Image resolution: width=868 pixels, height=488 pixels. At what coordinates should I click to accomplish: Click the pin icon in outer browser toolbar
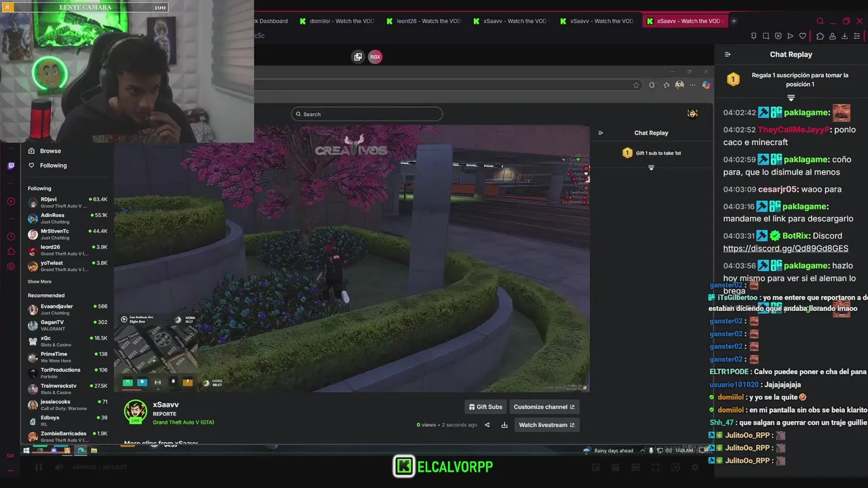tap(753, 36)
